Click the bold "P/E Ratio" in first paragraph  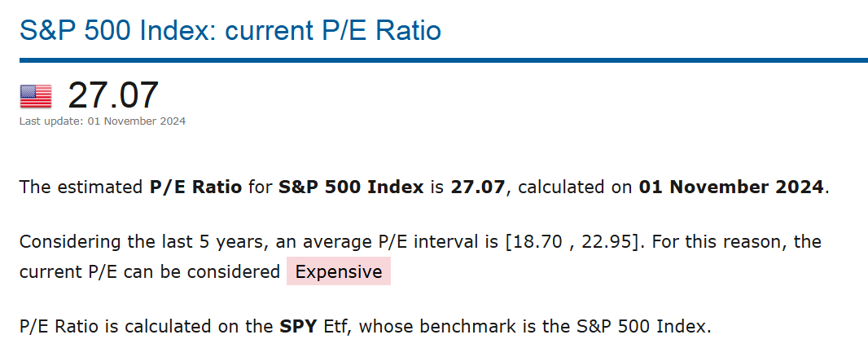click(195, 187)
